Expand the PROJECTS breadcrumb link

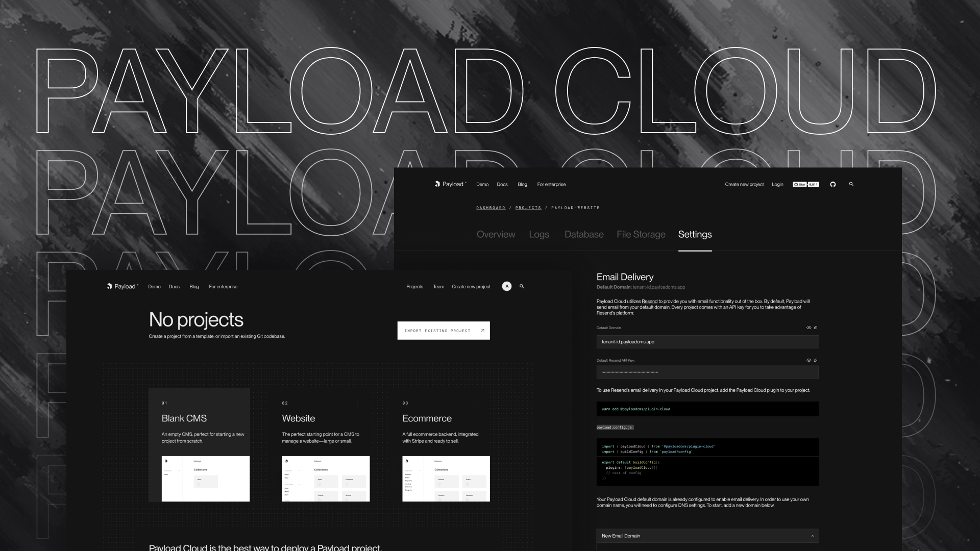pos(528,208)
